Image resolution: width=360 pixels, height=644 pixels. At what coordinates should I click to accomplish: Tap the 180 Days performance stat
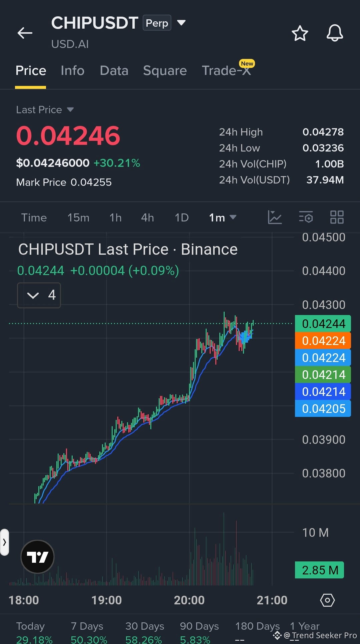[257, 632]
